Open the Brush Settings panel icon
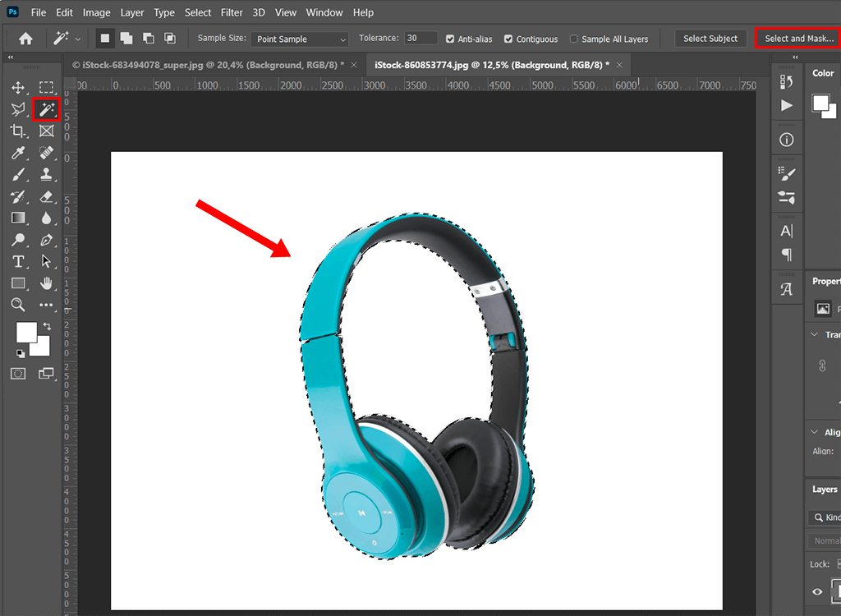841x616 pixels. pyautogui.click(x=786, y=173)
